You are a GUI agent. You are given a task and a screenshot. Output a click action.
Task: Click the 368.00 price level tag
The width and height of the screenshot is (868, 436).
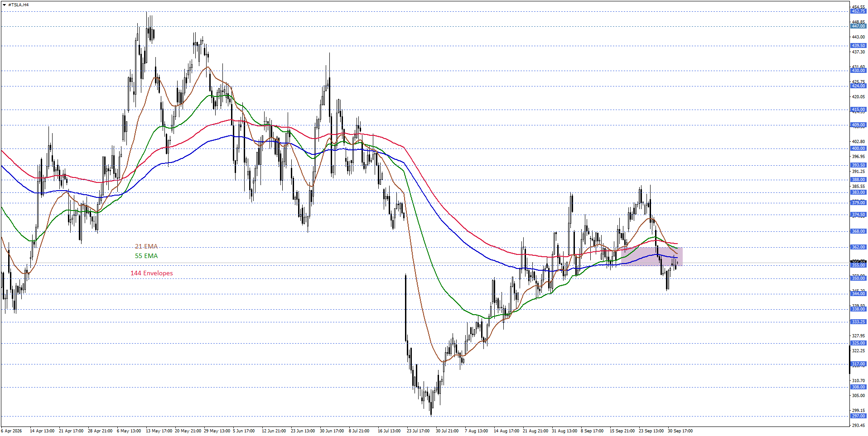pyautogui.click(x=858, y=231)
